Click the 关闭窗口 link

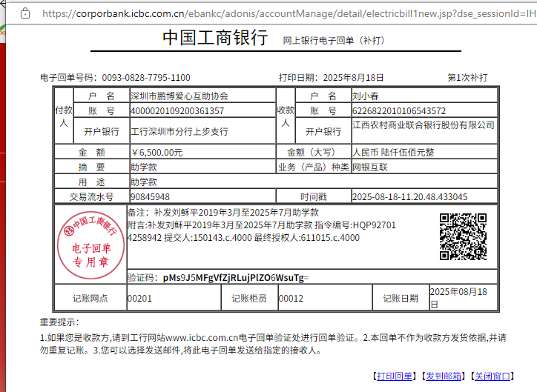[x=492, y=376]
